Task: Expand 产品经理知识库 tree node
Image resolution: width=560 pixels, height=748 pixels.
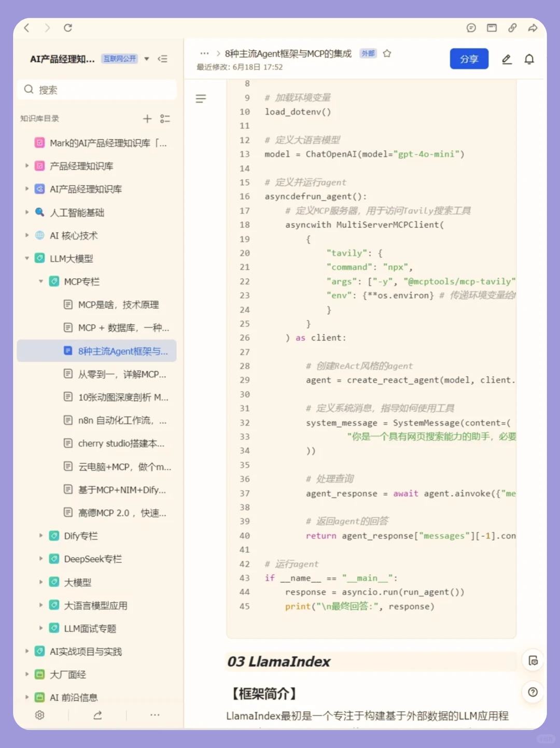Action: tap(27, 166)
